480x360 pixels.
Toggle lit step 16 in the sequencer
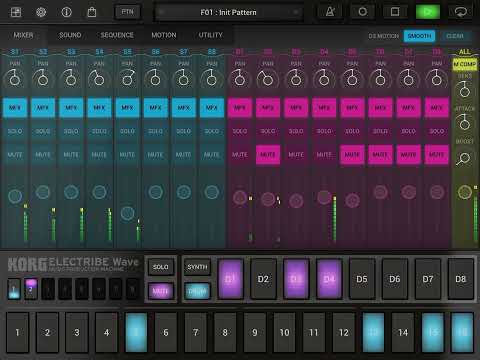click(462, 332)
